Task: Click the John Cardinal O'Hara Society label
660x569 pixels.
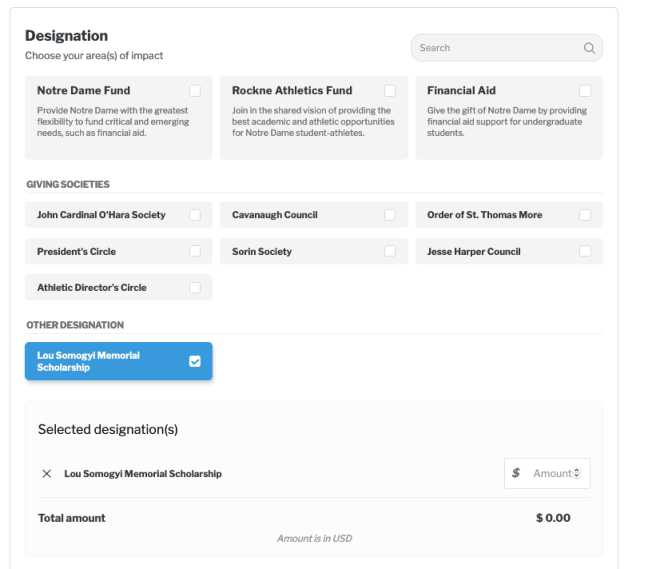Action: 101,215
